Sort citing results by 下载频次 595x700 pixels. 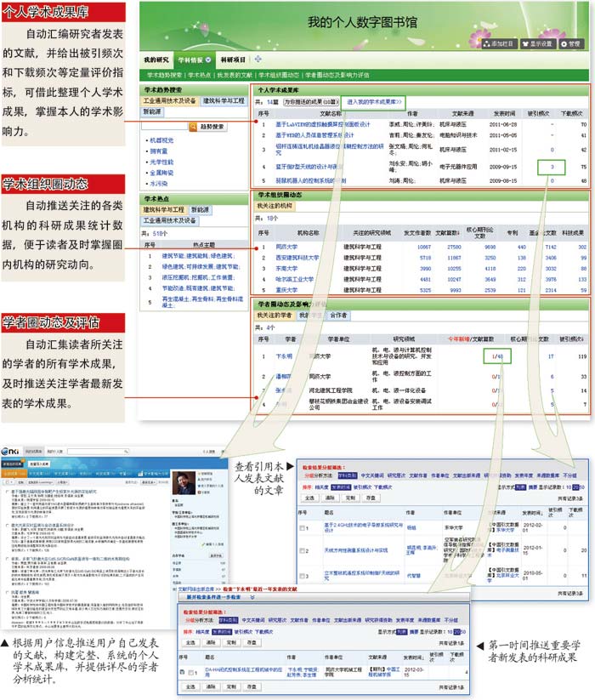tap(382, 487)
